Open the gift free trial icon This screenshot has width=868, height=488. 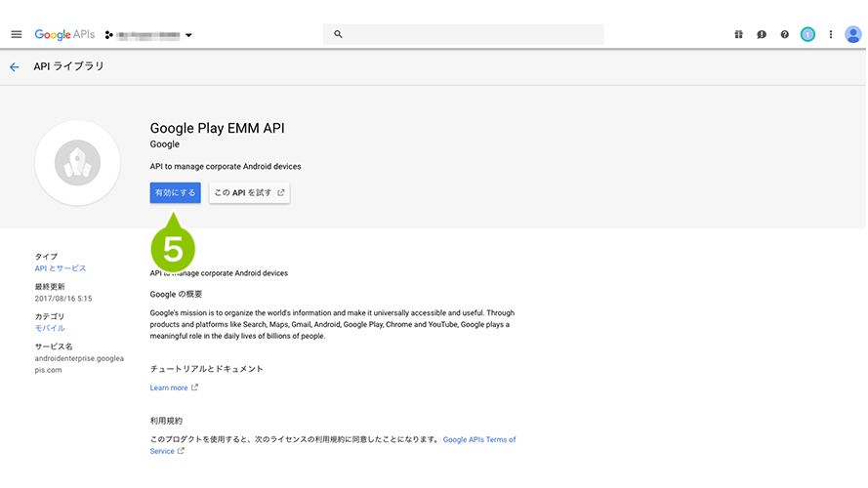tap(738, 34)
